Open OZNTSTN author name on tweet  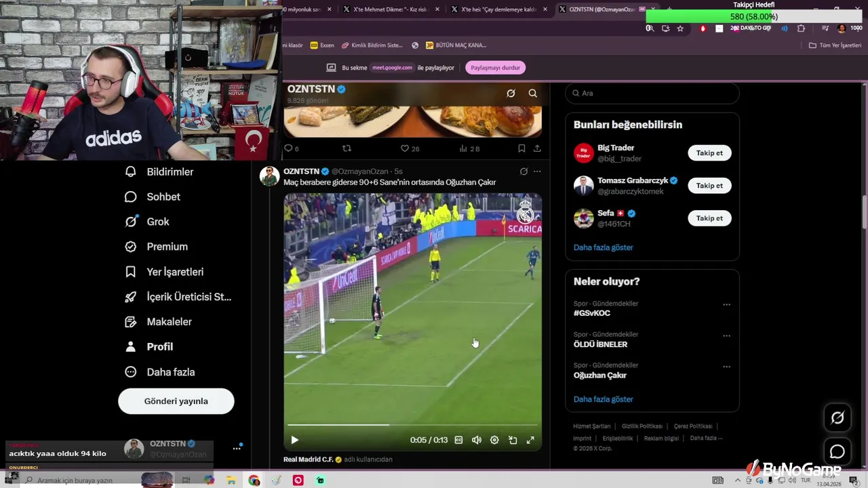click(x=302, y=171)
